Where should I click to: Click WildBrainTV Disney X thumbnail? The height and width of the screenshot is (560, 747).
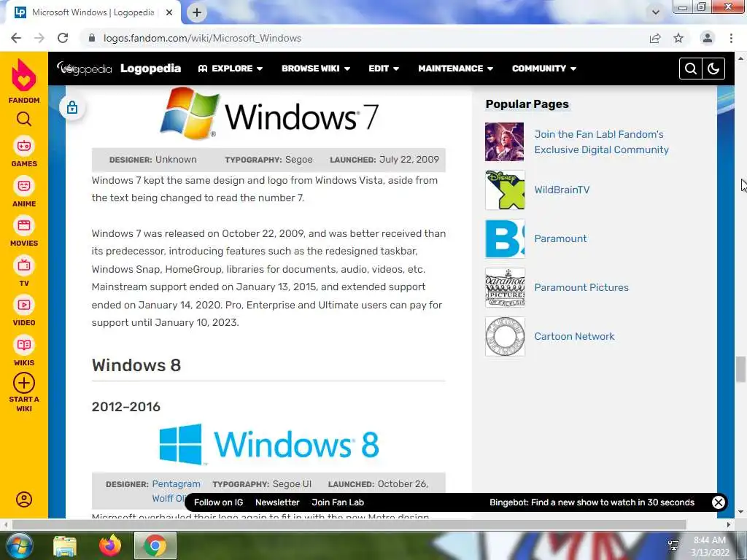tap(505, 190)
